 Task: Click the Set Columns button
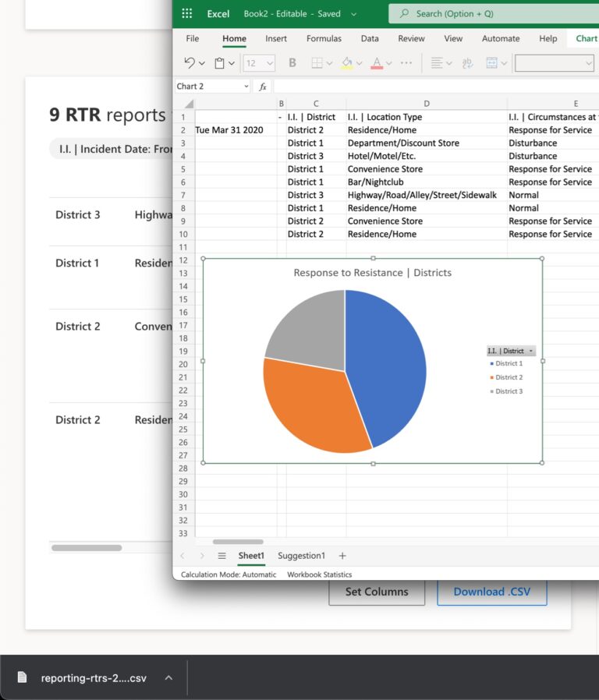tap(377, 592)
